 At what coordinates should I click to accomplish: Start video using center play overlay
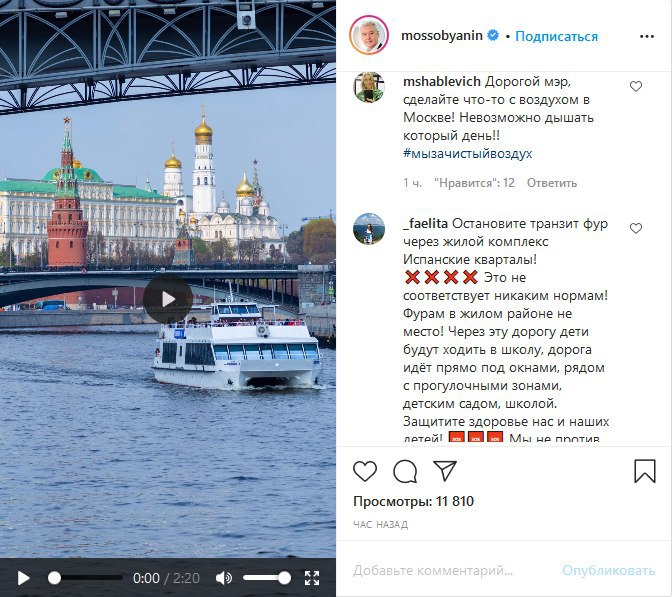click(x=168, y=299)
